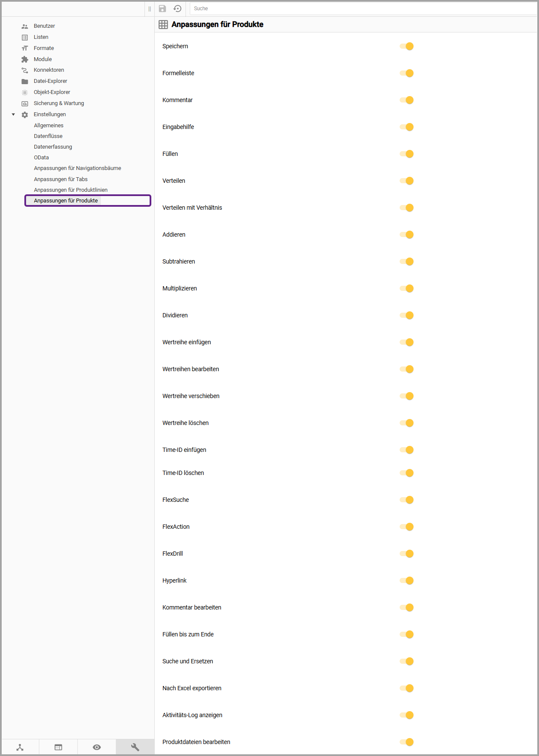Click the save disk icon in toolbar

(162, 9)
